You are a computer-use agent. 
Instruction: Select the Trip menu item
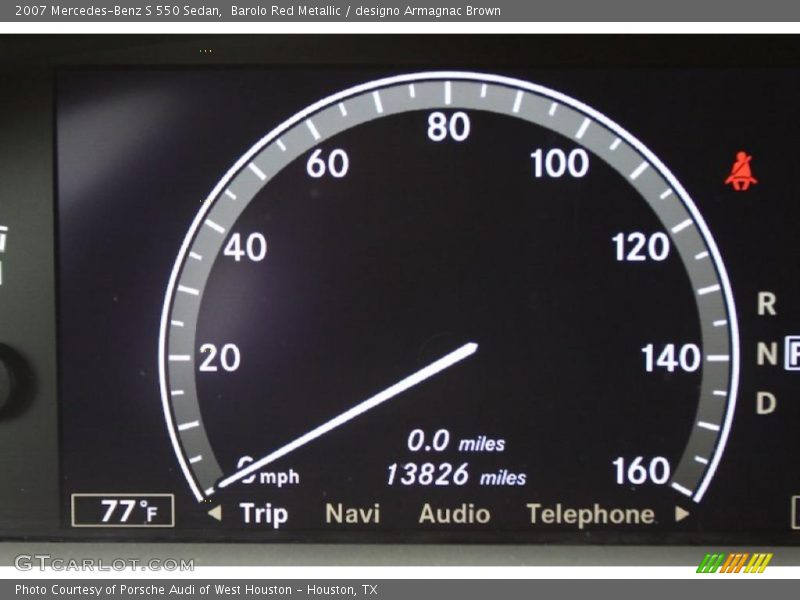point(264,514)
